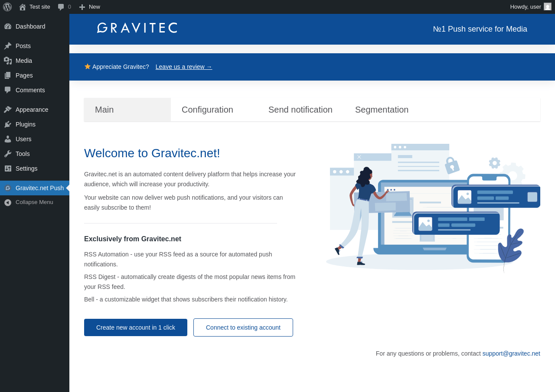Click the Dashboard gauge icon
The height and width of the screenshot is (392, 555).
[x=8, y=26]
